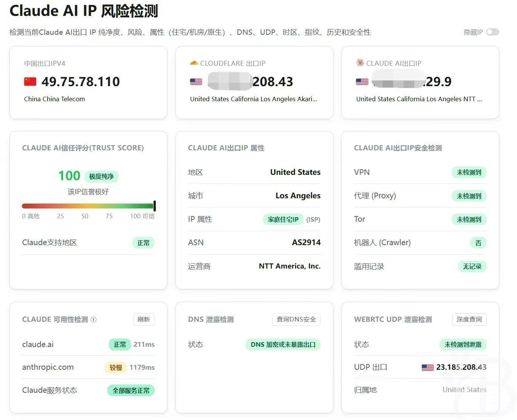Click the info icon beside CLAUDE 可用性检测
This screenshot has width=517, height=420.
[94, 320]
